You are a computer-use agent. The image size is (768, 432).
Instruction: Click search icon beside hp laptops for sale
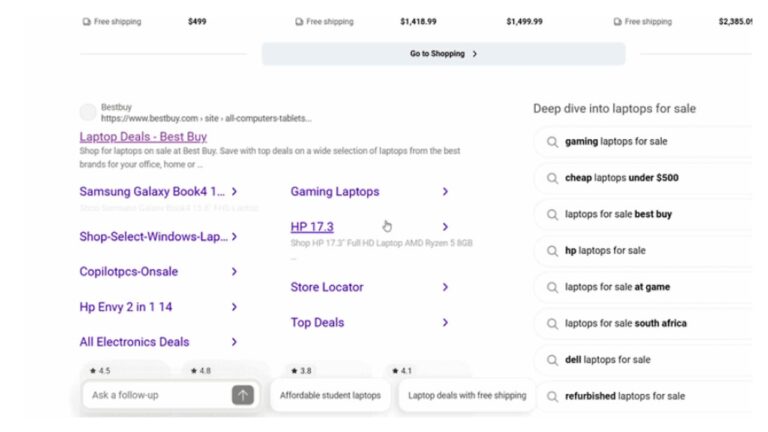tap(552, 251)
